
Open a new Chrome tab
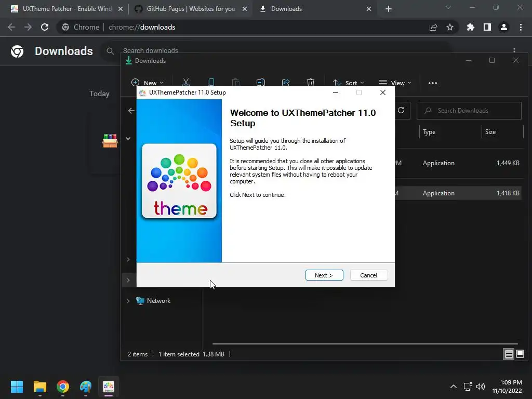[389, 9]
